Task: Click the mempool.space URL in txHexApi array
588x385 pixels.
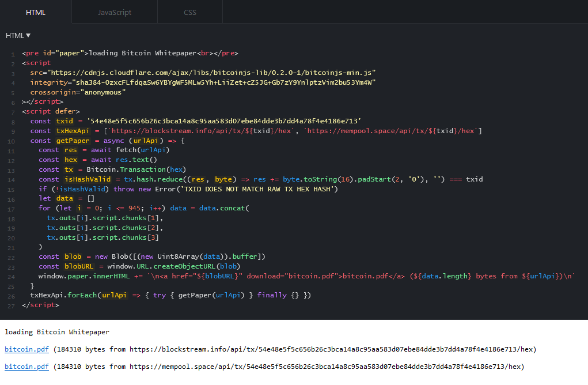Action: (390, 131)
